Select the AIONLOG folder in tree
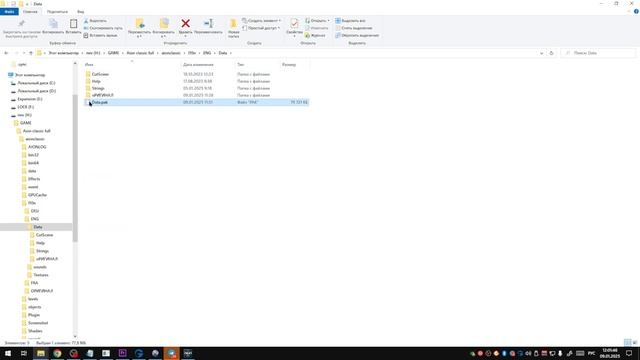This screenshot has height=360, width=640. tap(37, 147)
